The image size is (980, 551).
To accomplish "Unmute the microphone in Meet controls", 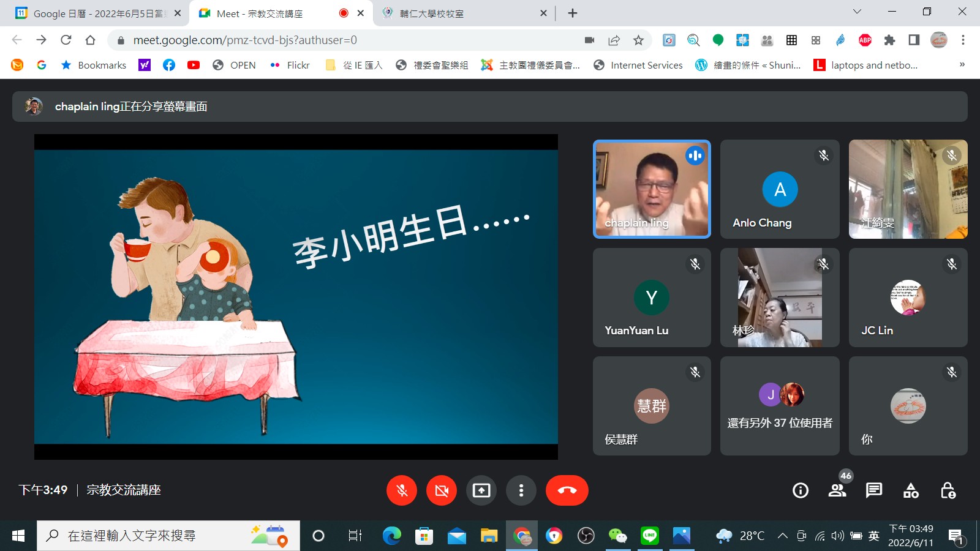I will [402, 490].
